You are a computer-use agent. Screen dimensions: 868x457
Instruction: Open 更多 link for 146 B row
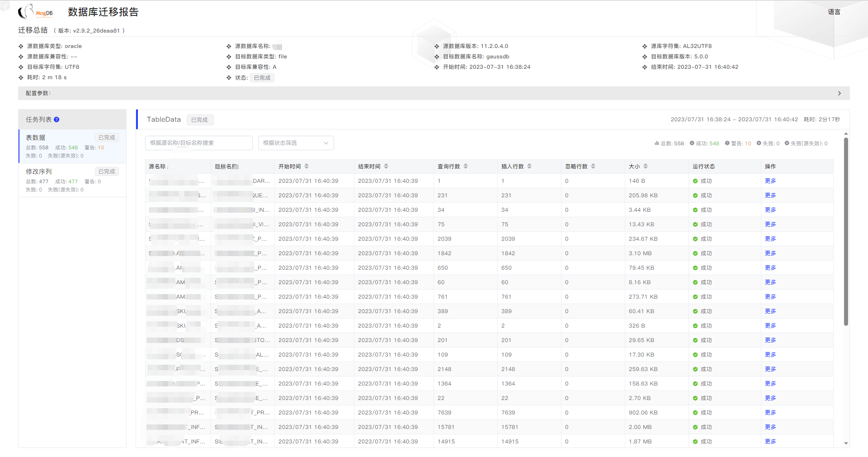[x=770, y=181]
